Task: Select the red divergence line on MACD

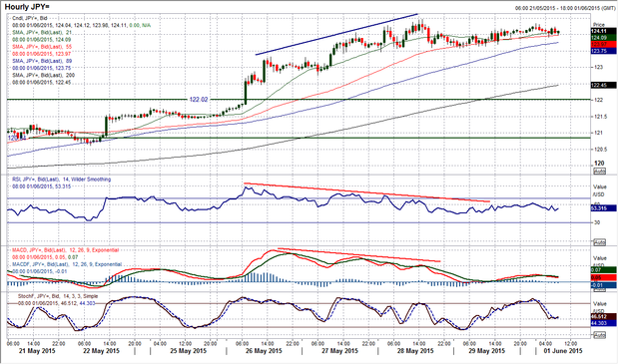Action: coord(359,254)
